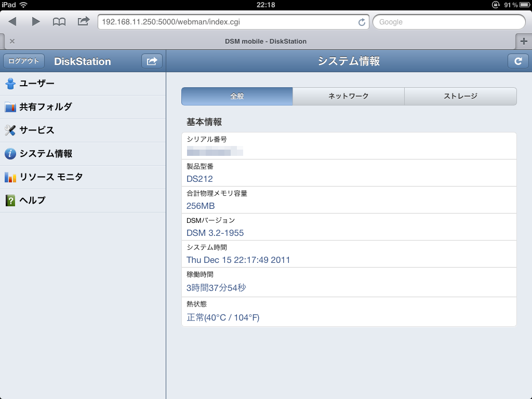The width and height of the screenshot is (532, 399).
Task: Click the 共有フォルダ folder icon
Action: tap(10, 107)
